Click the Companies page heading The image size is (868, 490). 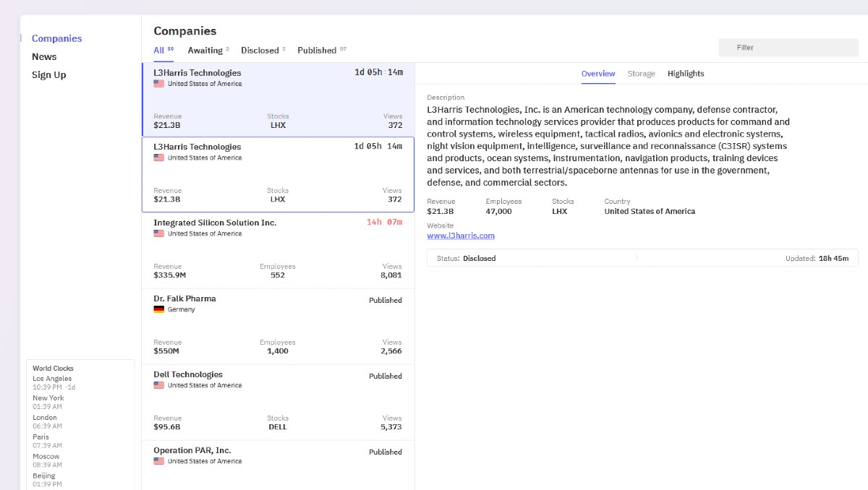pos(185,31)
